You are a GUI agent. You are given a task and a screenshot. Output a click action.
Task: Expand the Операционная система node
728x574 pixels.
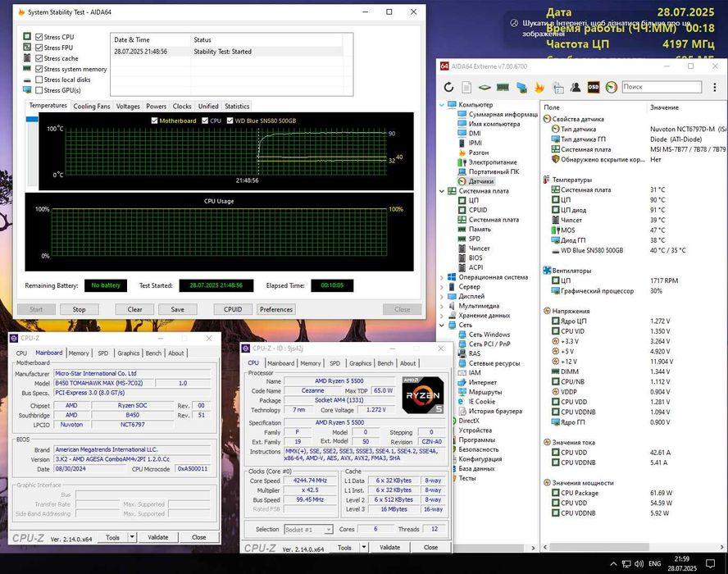click(x=442, y=277)
